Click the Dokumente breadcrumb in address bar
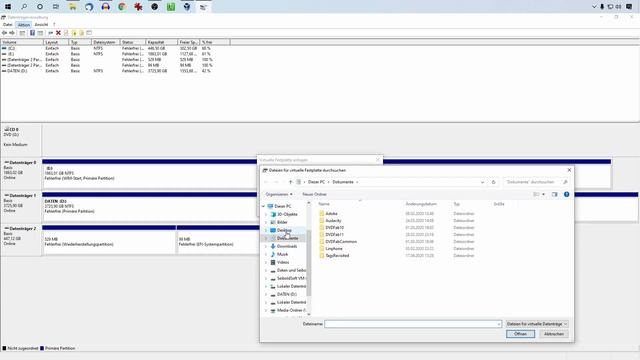The image size is (640, 360). pyautogui.click(x=343, y=182)
